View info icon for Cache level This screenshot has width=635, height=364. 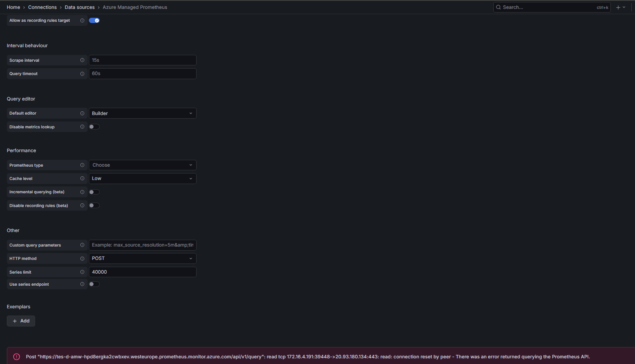click(x=82, y=178)
